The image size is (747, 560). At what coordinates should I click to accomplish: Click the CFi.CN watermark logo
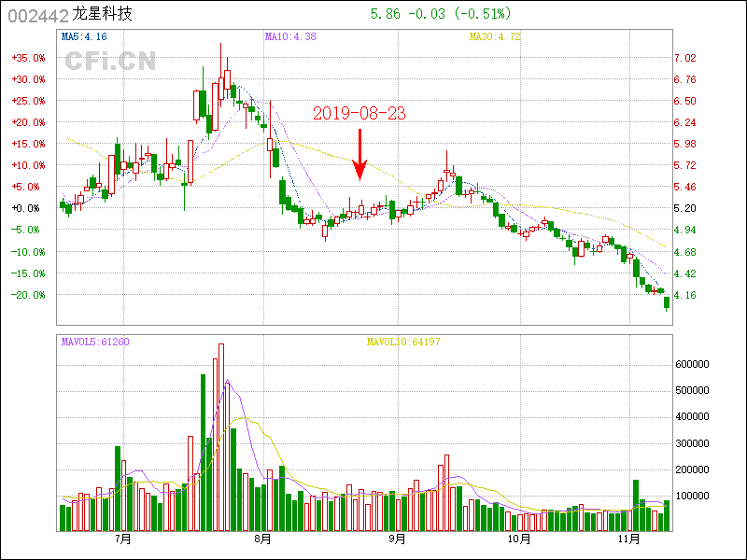110,62
